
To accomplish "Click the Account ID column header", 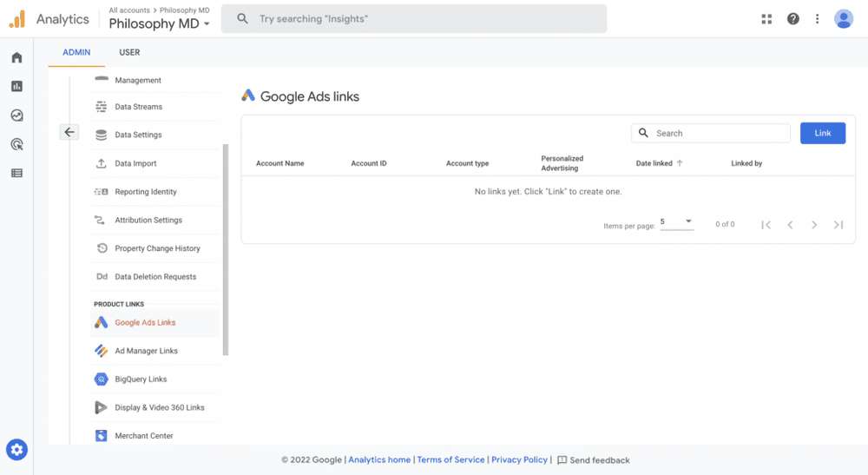I will (x=369, y=163).
